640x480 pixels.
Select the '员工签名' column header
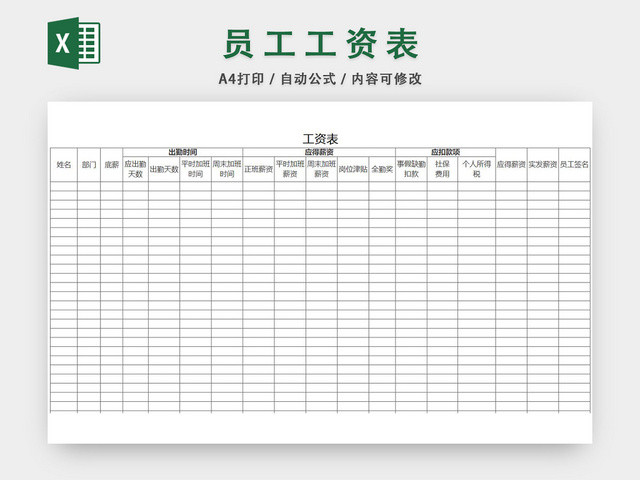tap(574, 165)
